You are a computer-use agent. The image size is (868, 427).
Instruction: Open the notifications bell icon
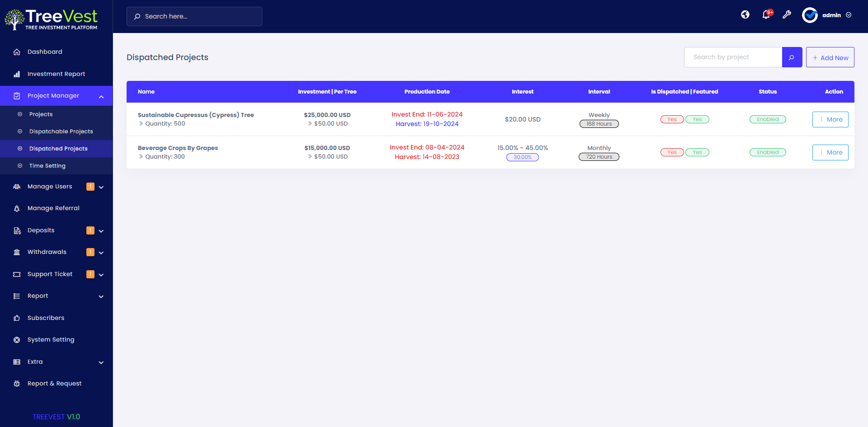[x=766, y=15]
